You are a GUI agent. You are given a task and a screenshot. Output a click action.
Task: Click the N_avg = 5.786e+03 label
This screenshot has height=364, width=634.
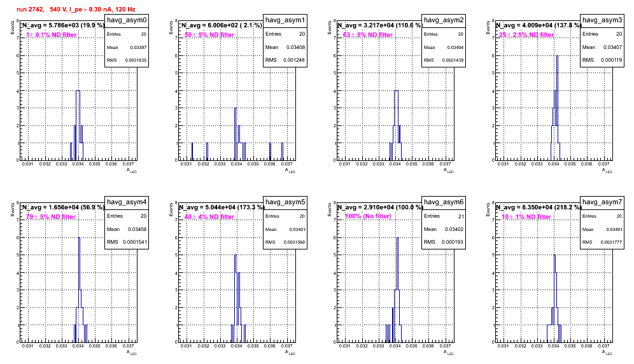[63, 25]
